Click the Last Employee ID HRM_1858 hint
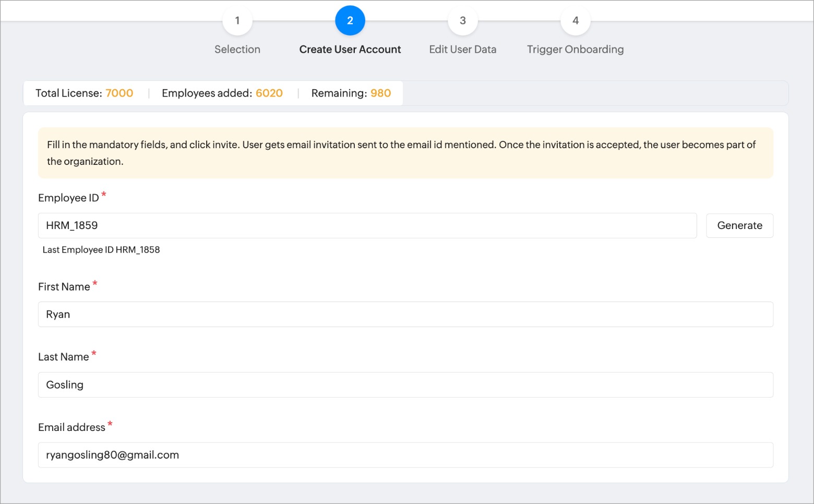Screen dimensions: 814x504 [x=101, y=250]
